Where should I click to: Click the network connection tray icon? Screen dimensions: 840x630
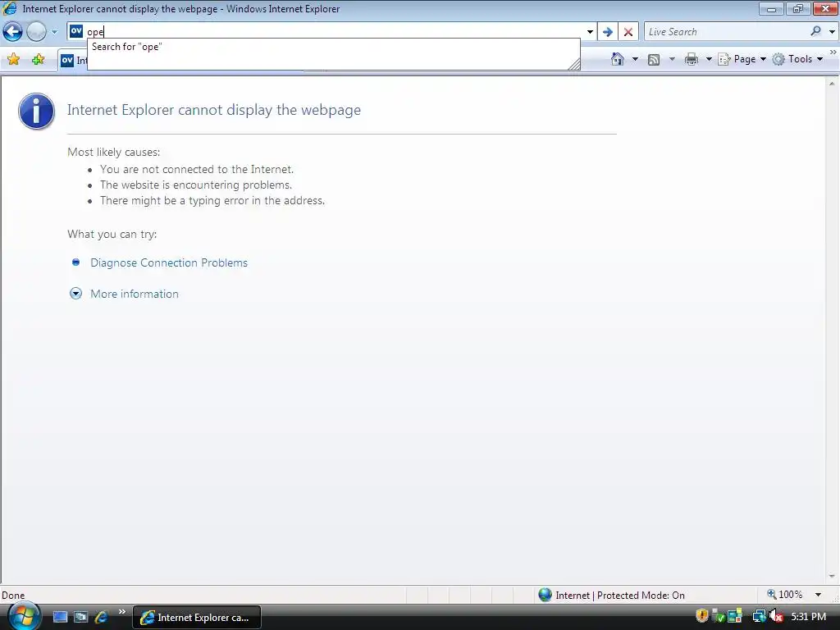click(759, 617)
